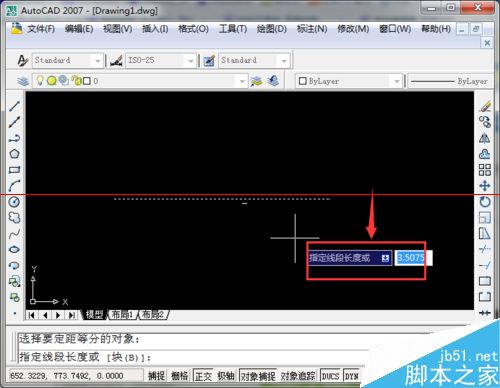Open the 格式(O) menu
The height and width of the screenshot is (388, 500).
click(193, 29)
